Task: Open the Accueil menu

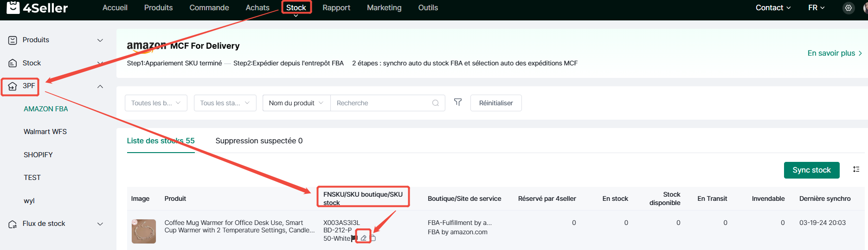Action: (x=115, y=8)
